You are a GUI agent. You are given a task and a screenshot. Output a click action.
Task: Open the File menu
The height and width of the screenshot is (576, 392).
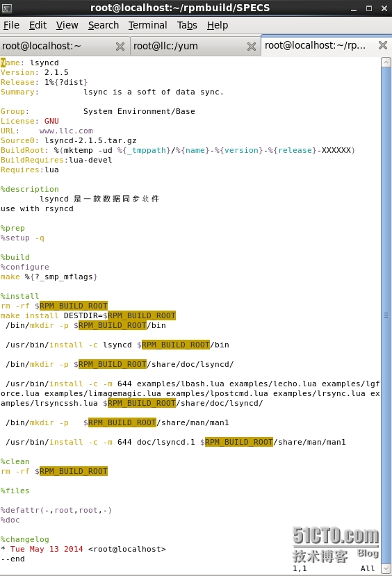(x=11, y=25)
